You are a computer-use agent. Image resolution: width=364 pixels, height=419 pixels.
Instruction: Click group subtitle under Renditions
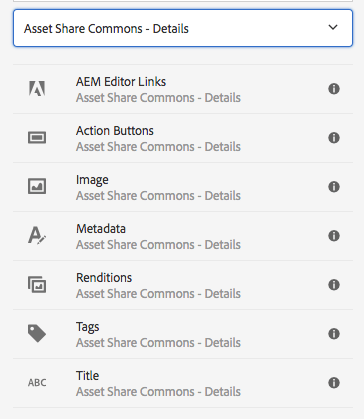[x=158, y=294]
